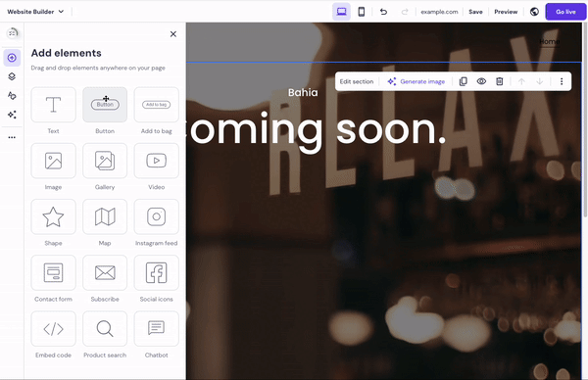The height and width of the screenshot is (380, 588).
Task: Choose the Chatbot element
Action: (157, 329)
